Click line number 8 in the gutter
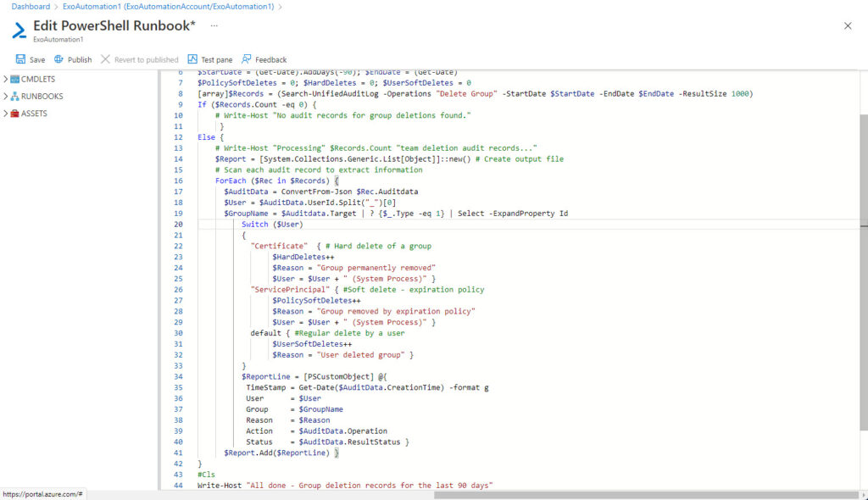868x500 pixels. click(181, 93)
